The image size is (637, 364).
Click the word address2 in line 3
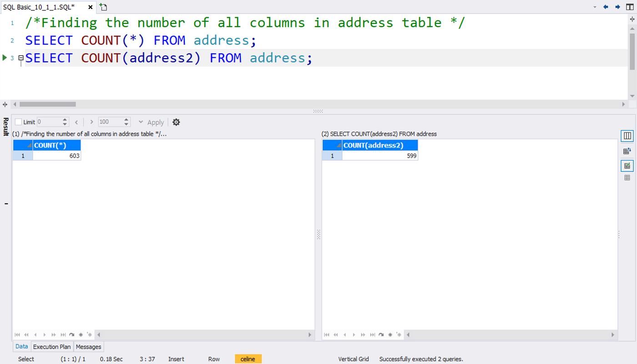[x=162, y=58]
